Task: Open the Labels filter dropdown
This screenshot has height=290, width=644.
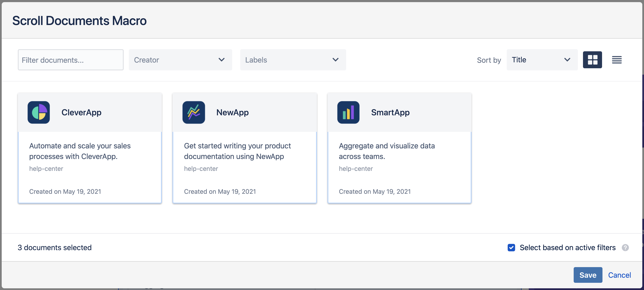Action: [x=293, y=60]
